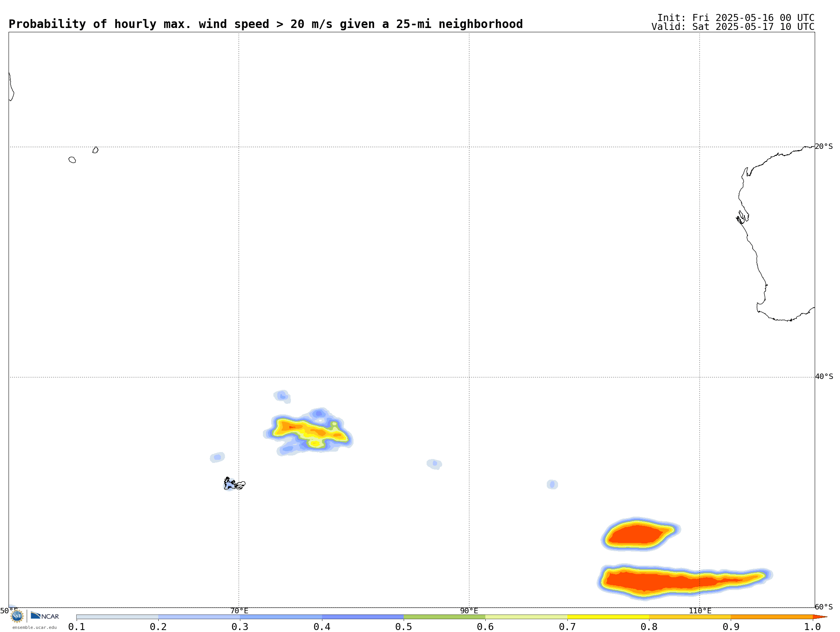This screenshot has width=840, height=632.
Task: Click the small blue patch north of the orange area
Action: point(282,396)
